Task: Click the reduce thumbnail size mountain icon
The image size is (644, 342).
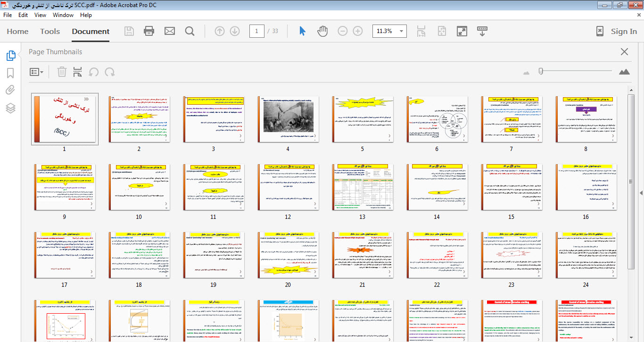Action: coord(527,72)
